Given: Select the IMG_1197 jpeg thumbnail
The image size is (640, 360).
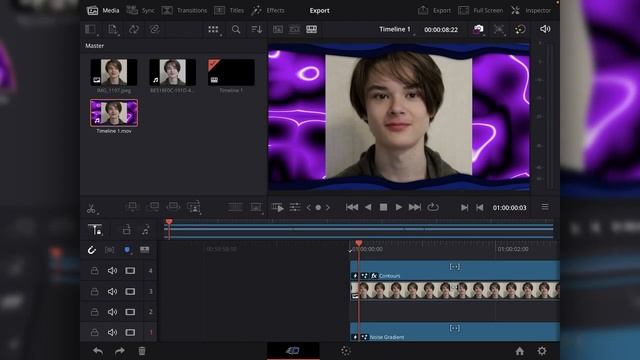Looking at the screenshot, I should (114, 72).
